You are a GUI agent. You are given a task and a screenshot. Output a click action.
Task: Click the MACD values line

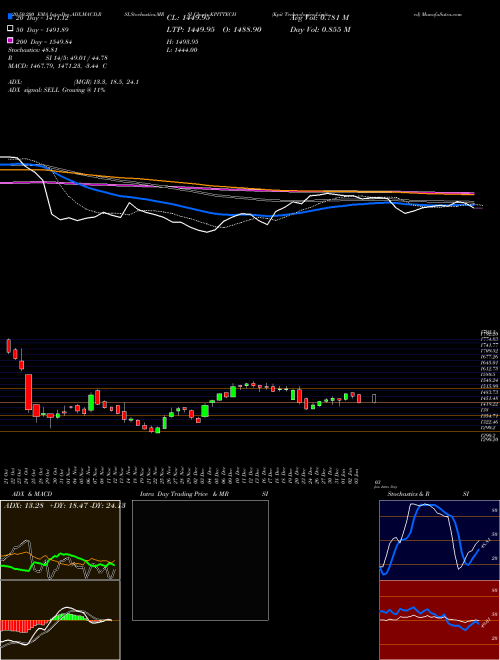coord(57,66)
